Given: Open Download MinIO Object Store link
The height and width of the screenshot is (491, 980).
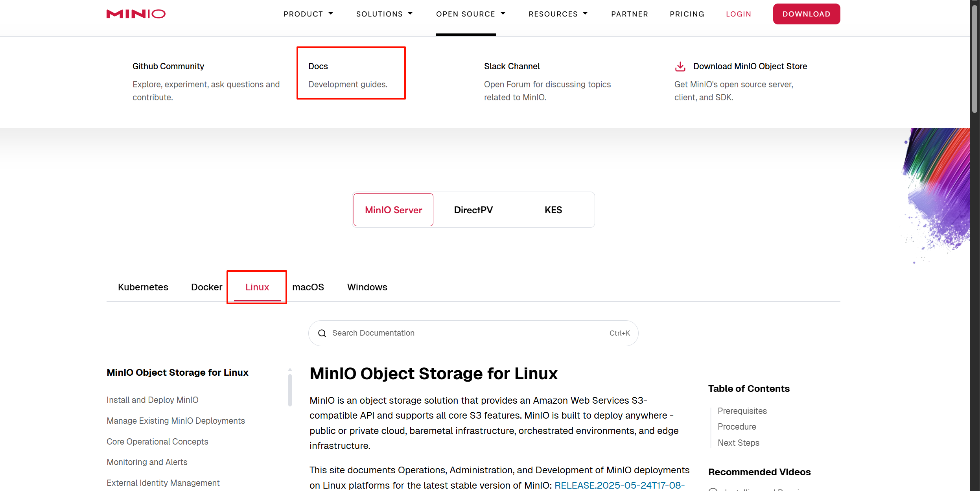Looking at the screenshot, I should click(x=750, y=66).
